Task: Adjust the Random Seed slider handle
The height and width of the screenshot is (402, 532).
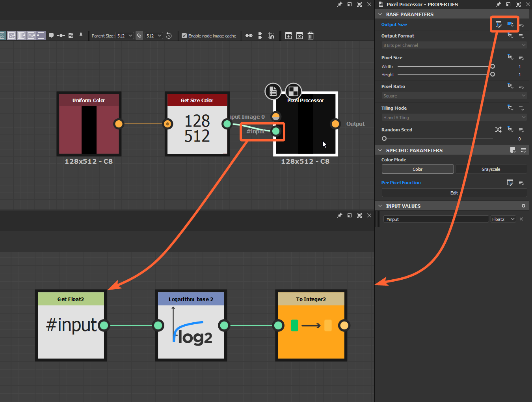Action: click(x=384, y=138)
